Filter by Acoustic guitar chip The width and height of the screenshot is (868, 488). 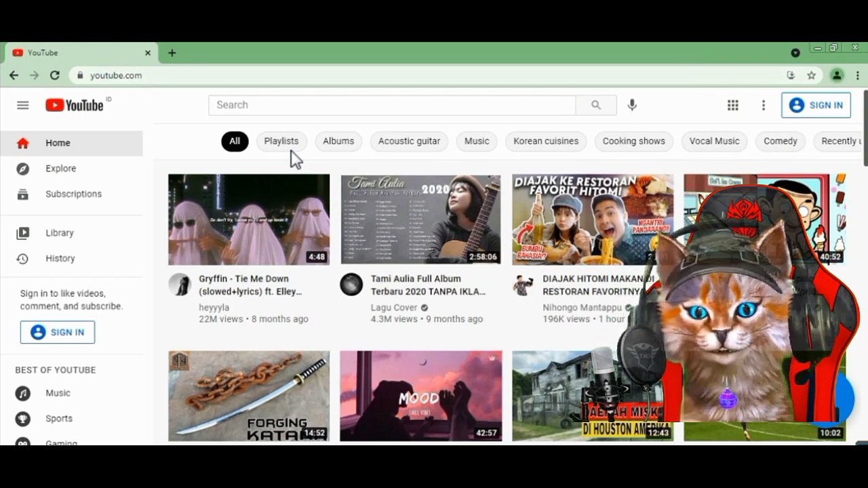tap(409, 141)
